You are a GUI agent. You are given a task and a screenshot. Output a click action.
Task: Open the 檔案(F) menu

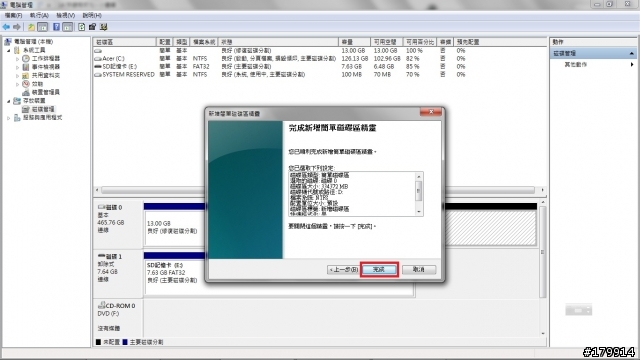tap(13, 15)
